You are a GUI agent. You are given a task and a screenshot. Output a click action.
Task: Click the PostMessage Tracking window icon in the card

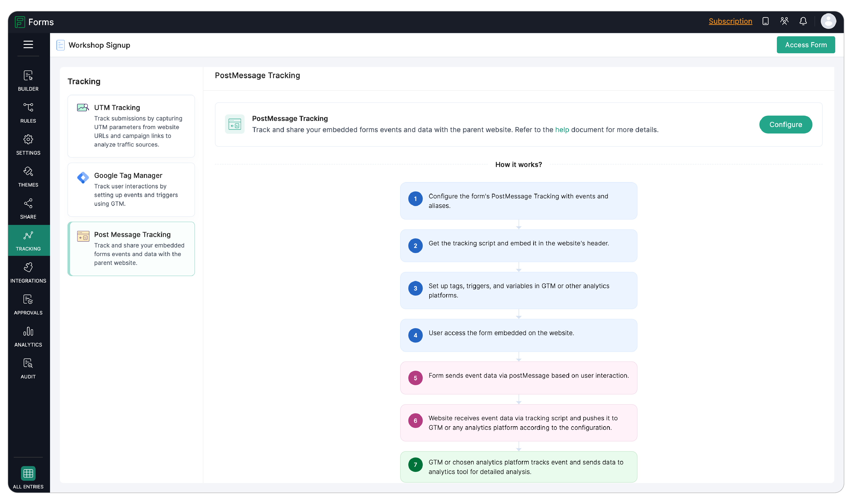(x=235, y=124)
